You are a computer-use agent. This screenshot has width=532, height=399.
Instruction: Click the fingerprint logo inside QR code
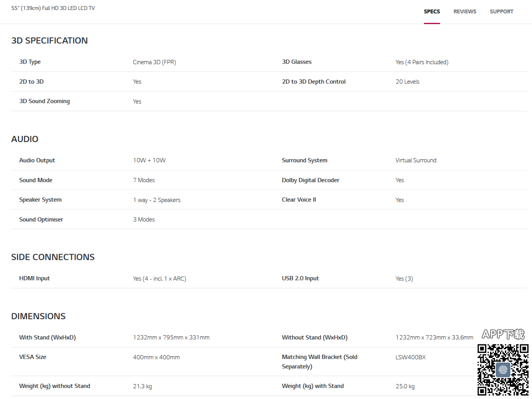point(503,369)
